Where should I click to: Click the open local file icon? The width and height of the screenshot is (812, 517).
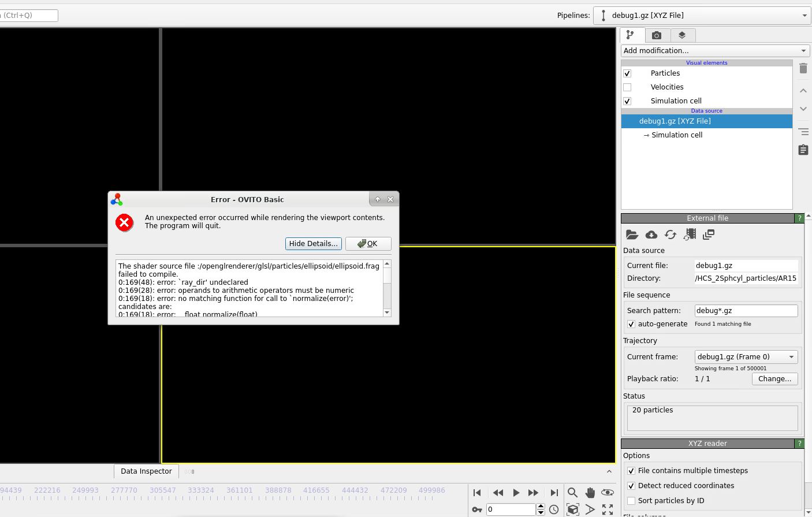pos(632,235)
